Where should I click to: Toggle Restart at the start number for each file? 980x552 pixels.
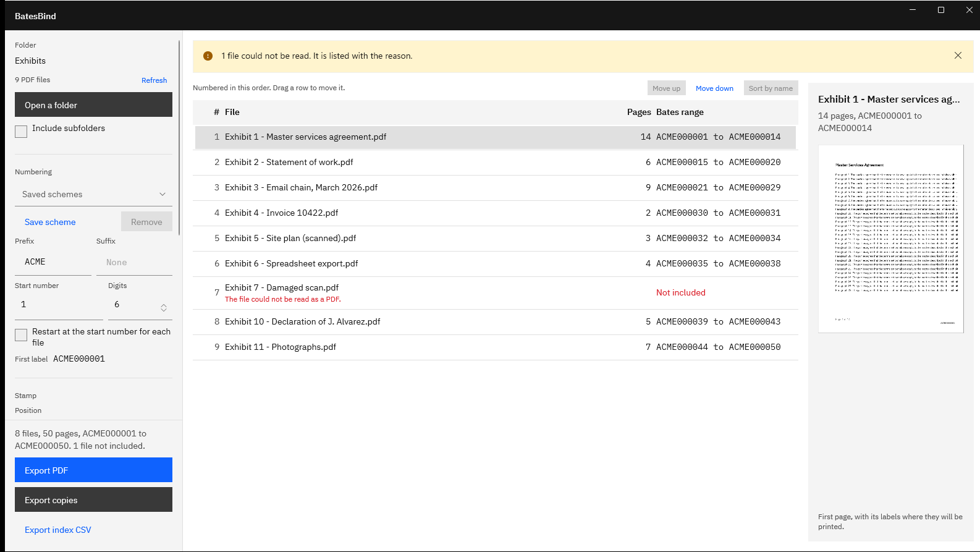[x=21, y=334]
